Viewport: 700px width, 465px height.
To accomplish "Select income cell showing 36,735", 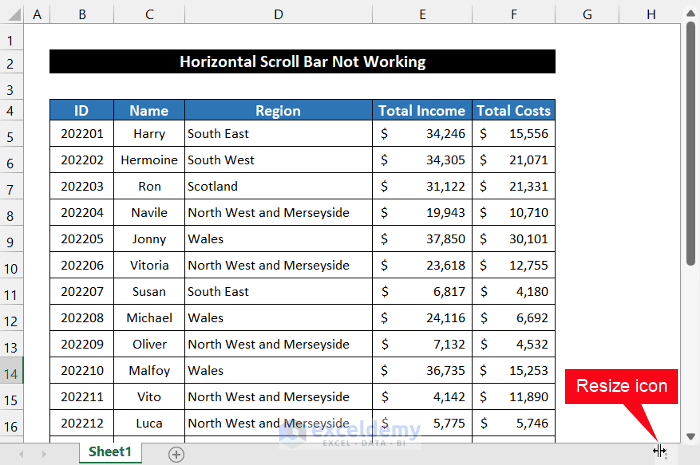I will tap(422, 370).
